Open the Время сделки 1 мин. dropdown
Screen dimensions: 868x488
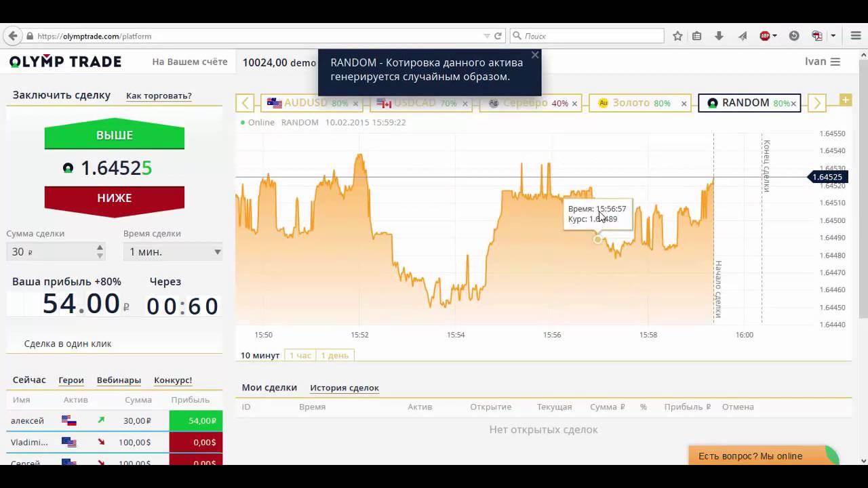click(173, 251)
